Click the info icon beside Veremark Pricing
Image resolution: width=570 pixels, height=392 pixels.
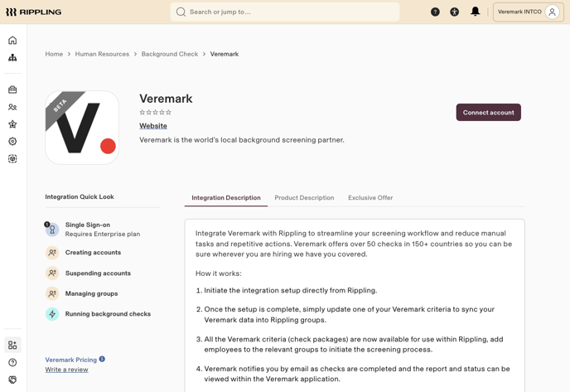coord(102,359)
